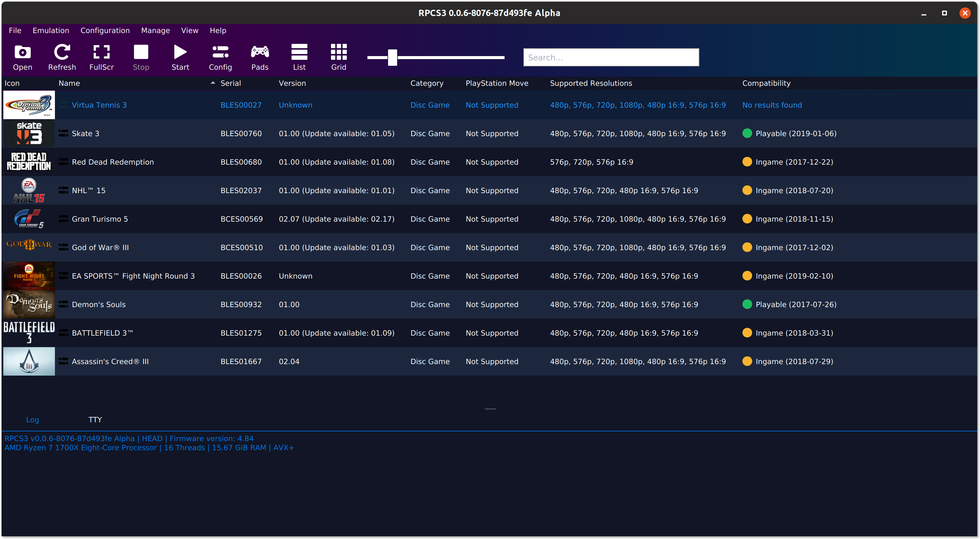Screen dimensions: 980x539
Task: Click the Stop emulation icon
Action: point(141,52)
